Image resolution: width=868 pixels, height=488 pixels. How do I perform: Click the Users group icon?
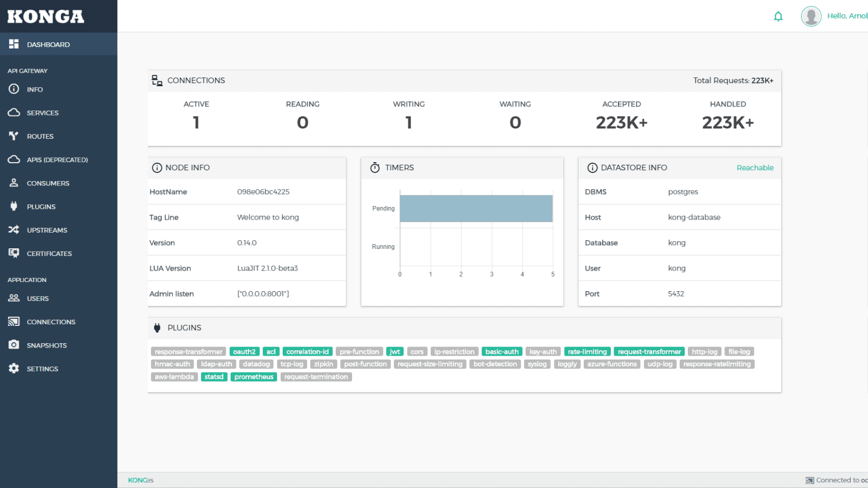(14, 298)
